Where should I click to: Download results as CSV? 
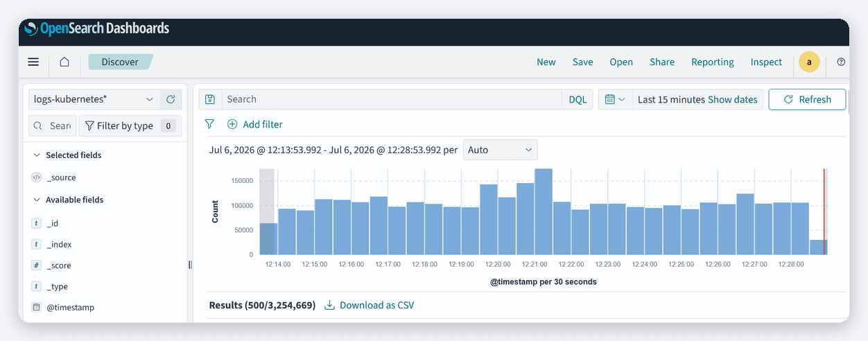coord(370,305)
